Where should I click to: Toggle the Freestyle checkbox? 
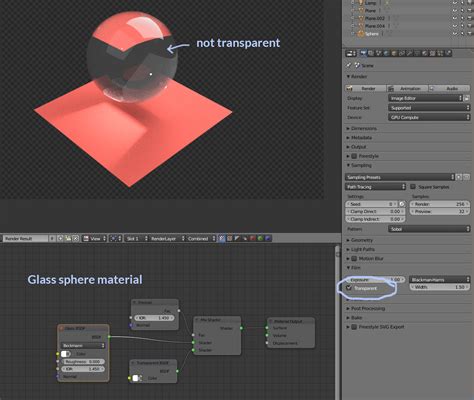[354, 156]
